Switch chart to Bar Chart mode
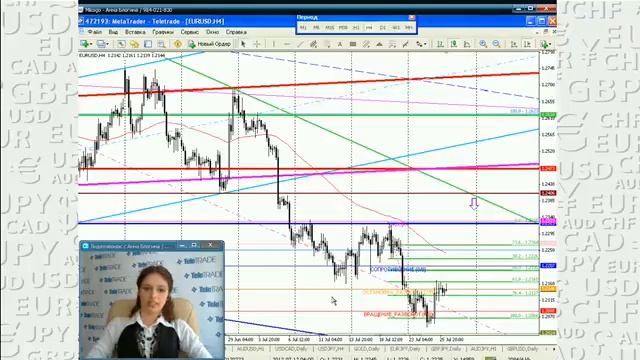Image resolution: width=640 pixels, height=360 pixels. tap(441, 44)
